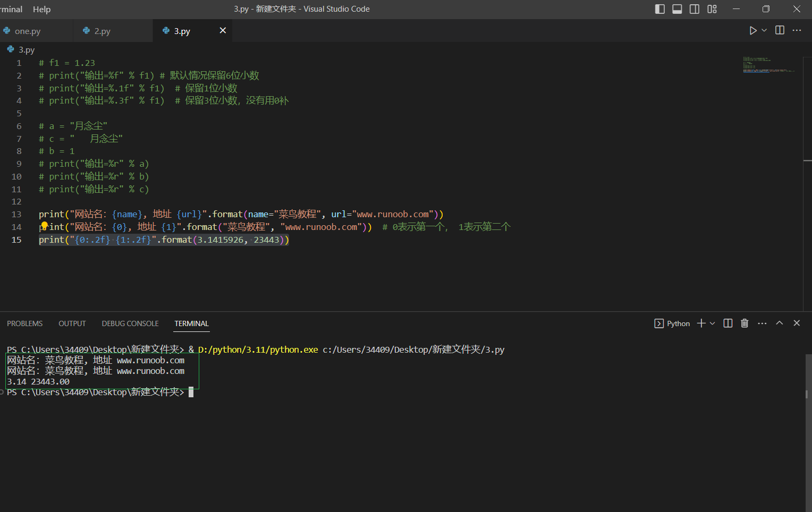The width and height of the screenshot is (812, 512).
Task: Toggle the bottom panel visibility
Action: [x=677, y=9]
